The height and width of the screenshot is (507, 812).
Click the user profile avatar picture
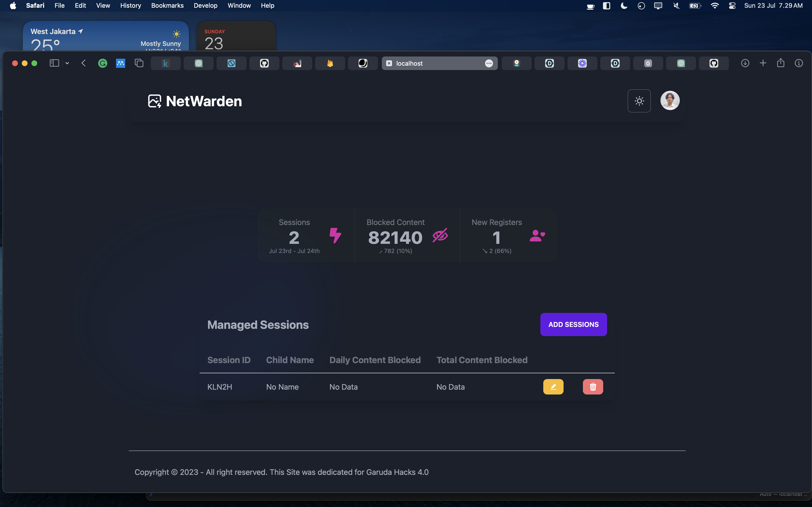[670, 100]
